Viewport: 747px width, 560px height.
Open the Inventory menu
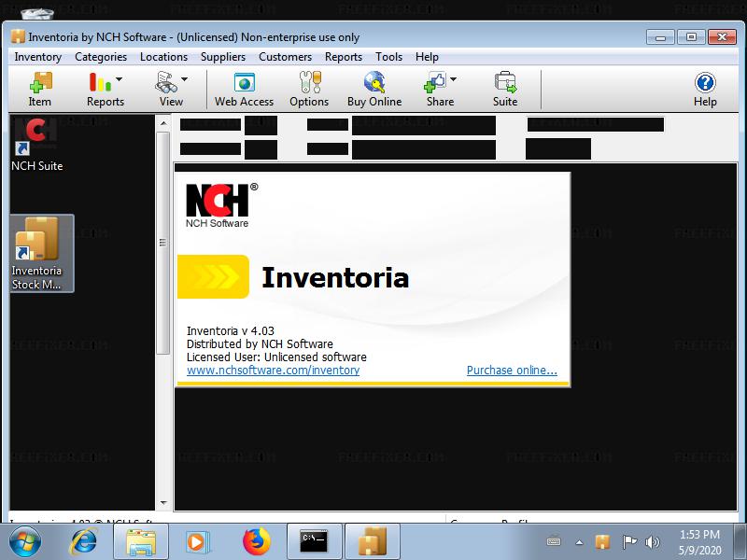[38, 57]
